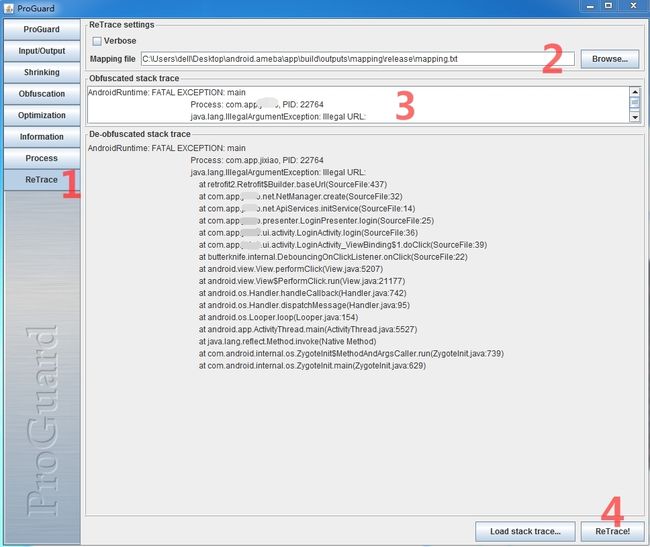Go to the Optimization tab
The width and height of the screenshot is (650, 547).
[x=41, y=115]
